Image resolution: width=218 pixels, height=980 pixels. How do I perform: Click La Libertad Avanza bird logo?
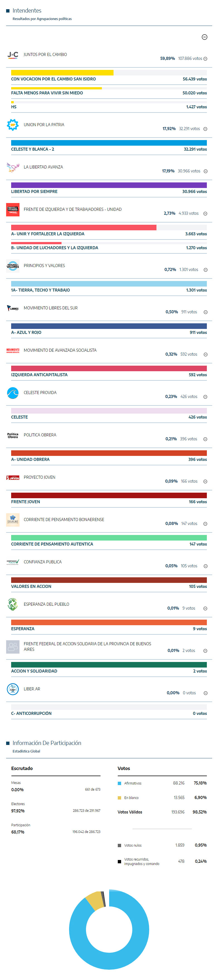point(13,167)
